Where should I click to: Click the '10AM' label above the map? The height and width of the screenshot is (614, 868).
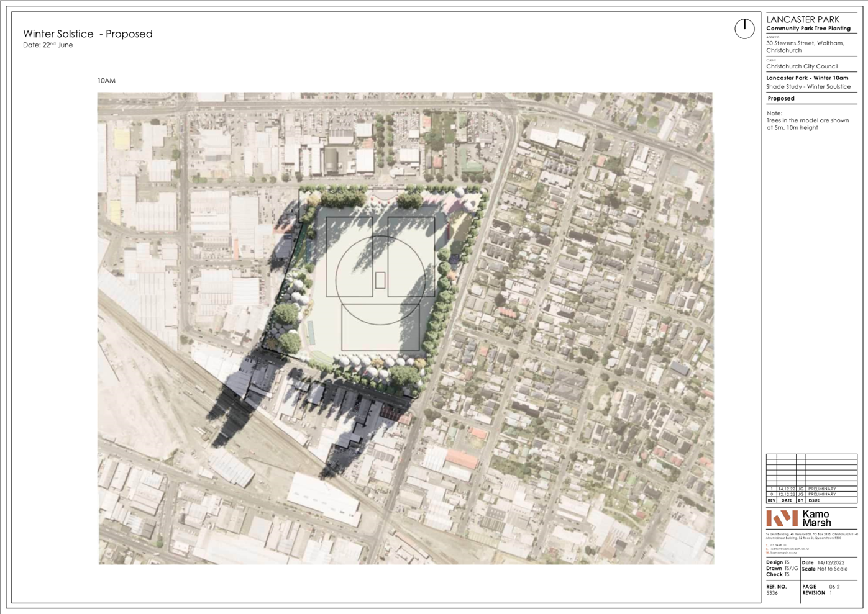(x=106, y=81)
